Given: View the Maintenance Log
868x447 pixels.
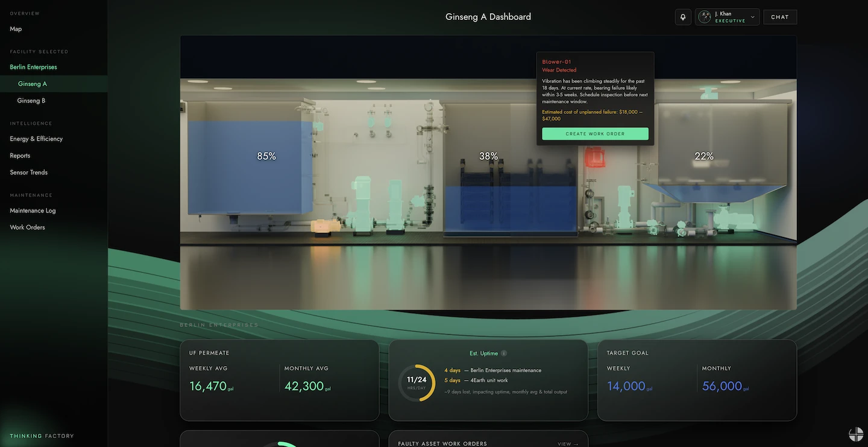Looking at the screenshot, I should tap(33, 211).
